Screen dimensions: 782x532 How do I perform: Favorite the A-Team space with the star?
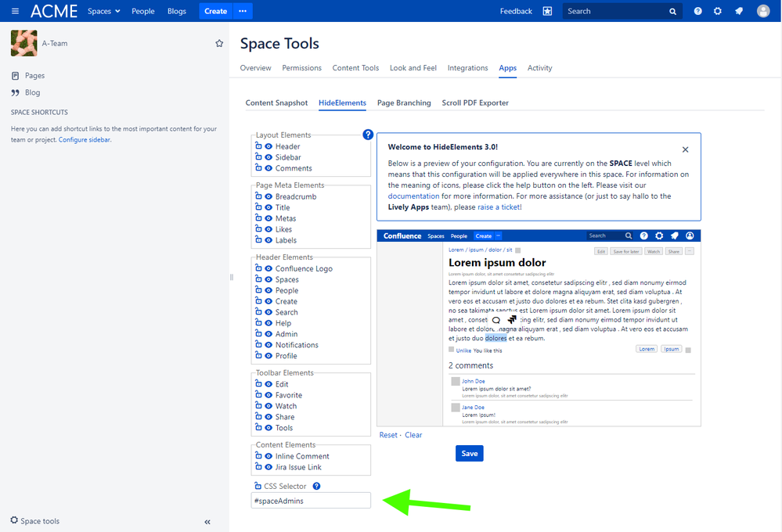(x=219, y=43)
